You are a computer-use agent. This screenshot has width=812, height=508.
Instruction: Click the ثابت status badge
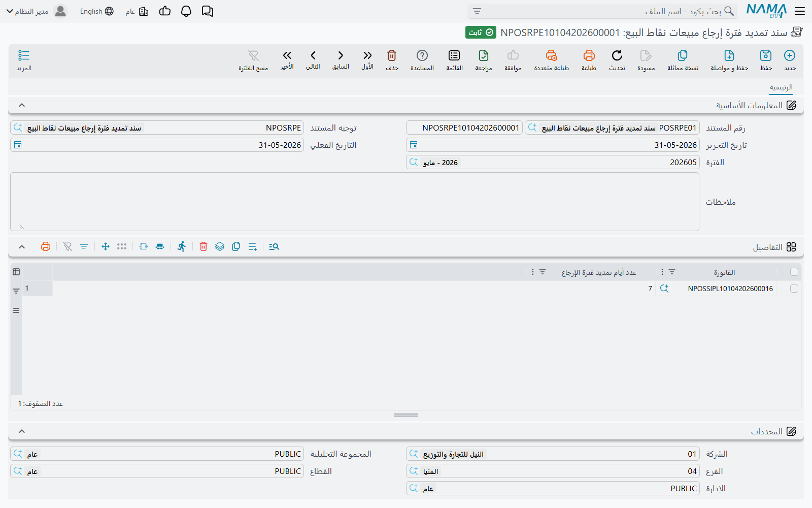coord(481,33)
